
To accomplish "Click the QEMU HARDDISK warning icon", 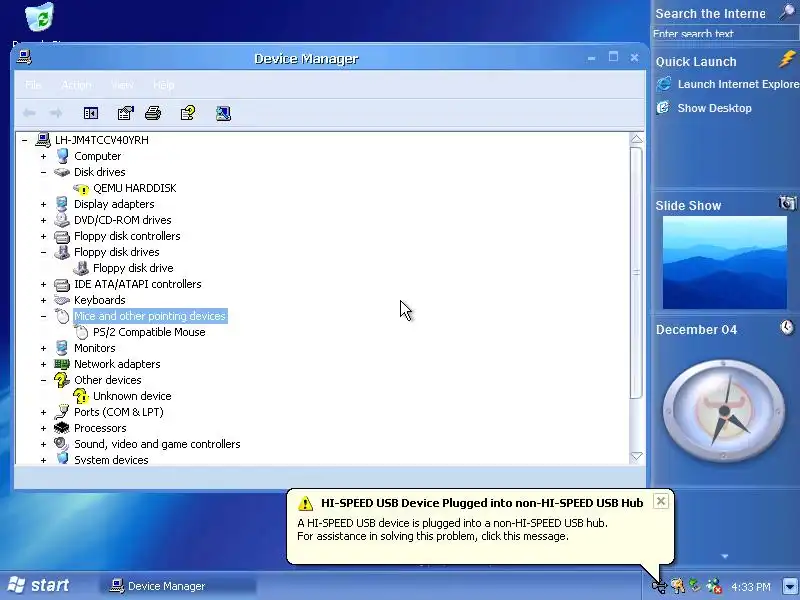I will (81, 189).
